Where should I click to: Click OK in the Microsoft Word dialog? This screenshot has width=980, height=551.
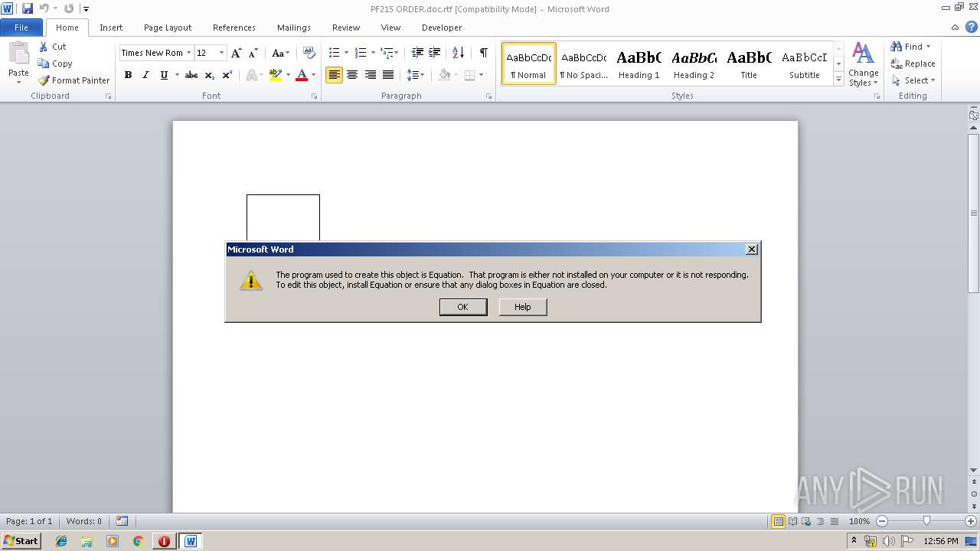pos(463,307)
